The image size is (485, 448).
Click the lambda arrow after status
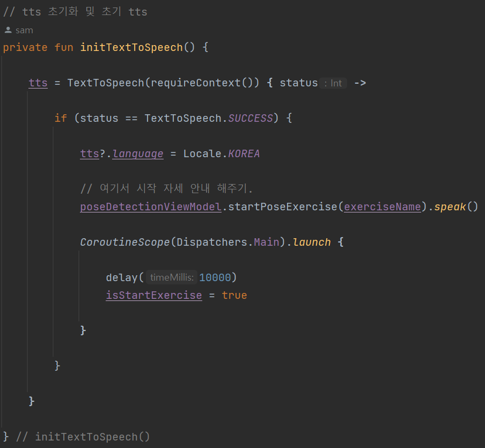pos(360,83)
